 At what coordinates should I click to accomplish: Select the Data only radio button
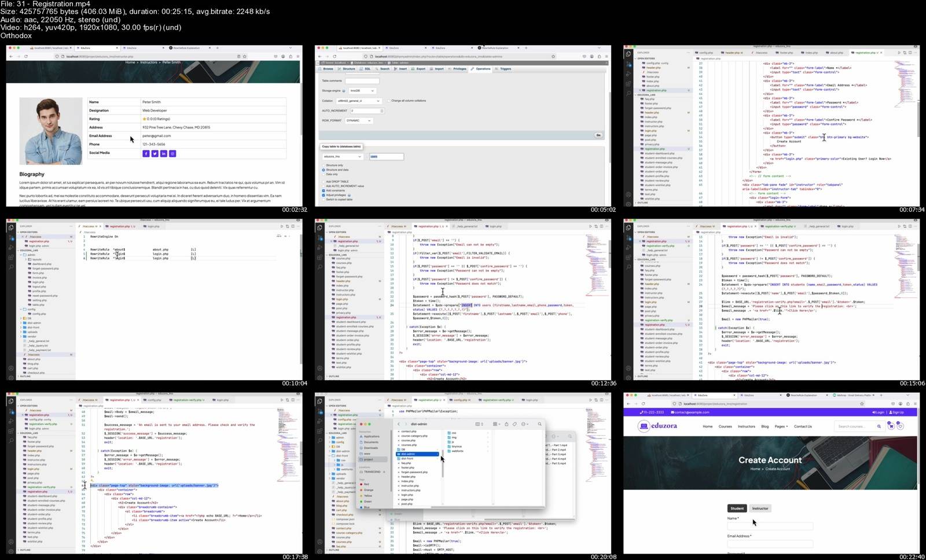[324, 174]
